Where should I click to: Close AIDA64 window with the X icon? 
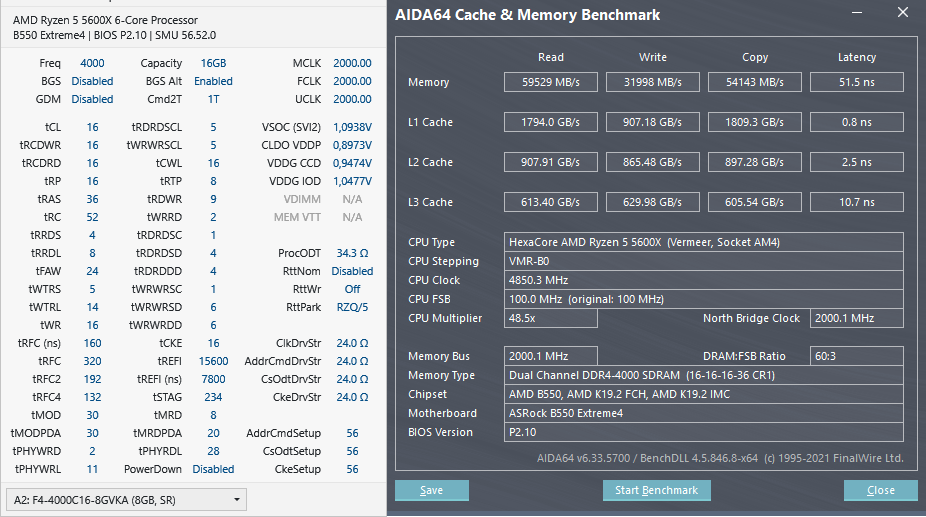[x=904, y=13]
